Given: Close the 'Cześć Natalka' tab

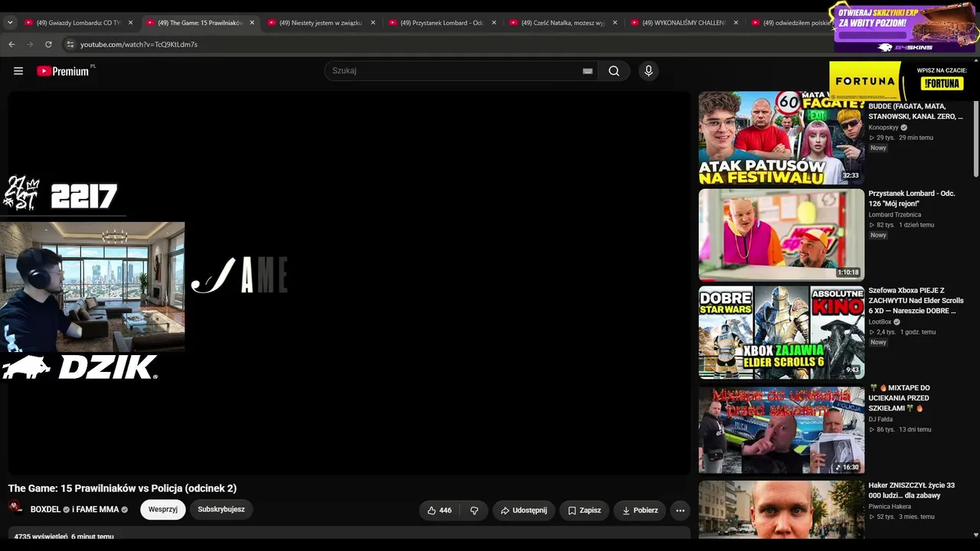Looking at the screenshot, I should (x=615, y=23).
